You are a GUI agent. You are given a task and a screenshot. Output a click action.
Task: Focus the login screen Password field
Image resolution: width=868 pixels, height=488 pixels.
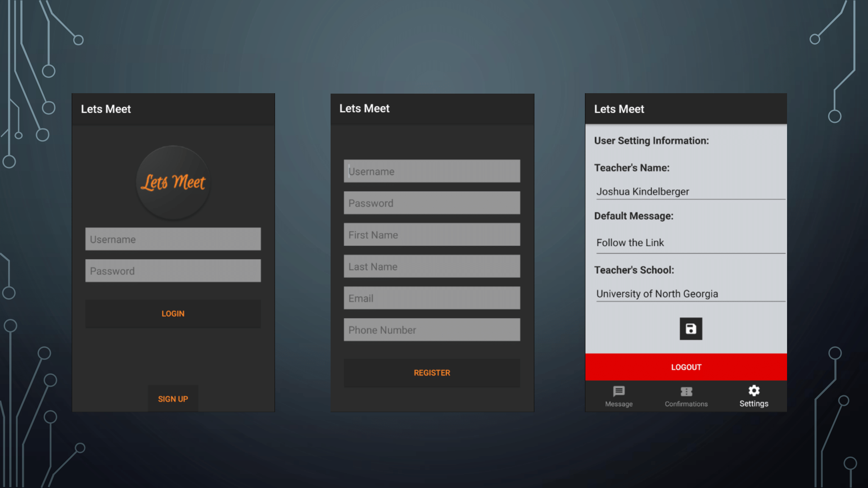(173, 271)
